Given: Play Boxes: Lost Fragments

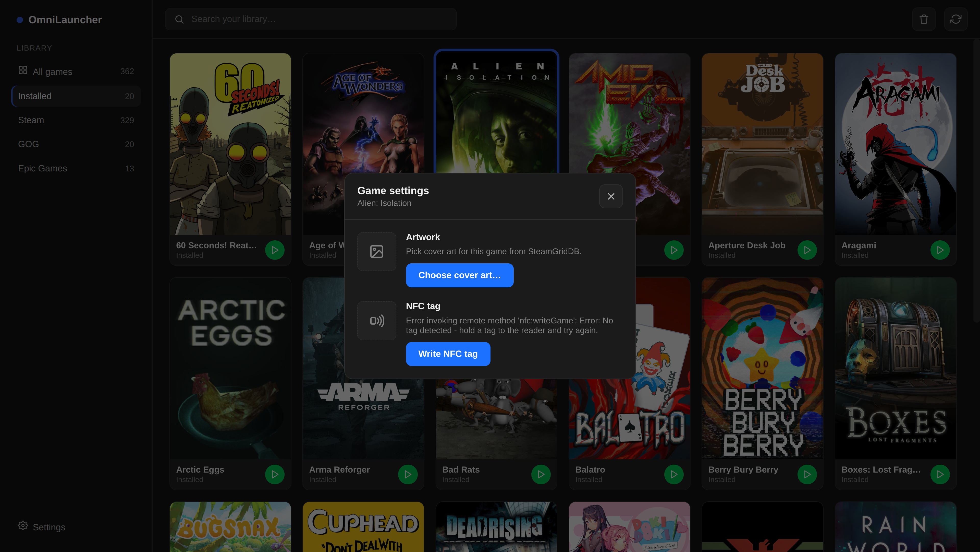Looking at the screenshot, I should [940, 474].
